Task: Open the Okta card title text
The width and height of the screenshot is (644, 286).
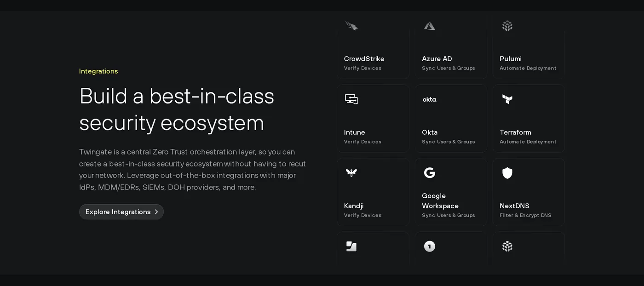Action: 430,132
